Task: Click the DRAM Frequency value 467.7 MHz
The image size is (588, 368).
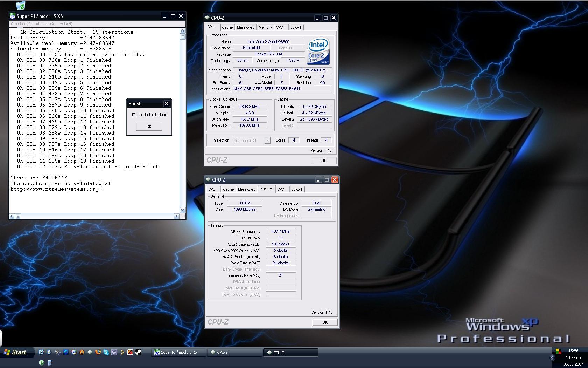Action: (281, 231)
